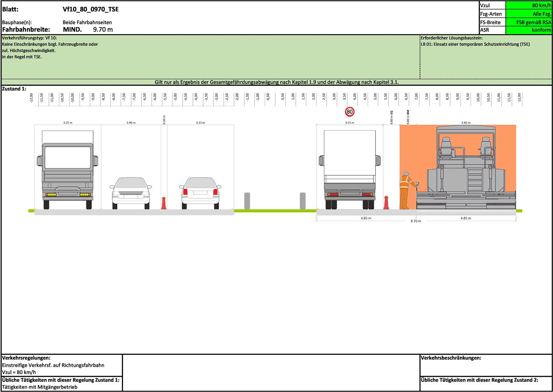Screen dimensions: 553x392
Task: Click the road paver machine
Action: [466, 170]
